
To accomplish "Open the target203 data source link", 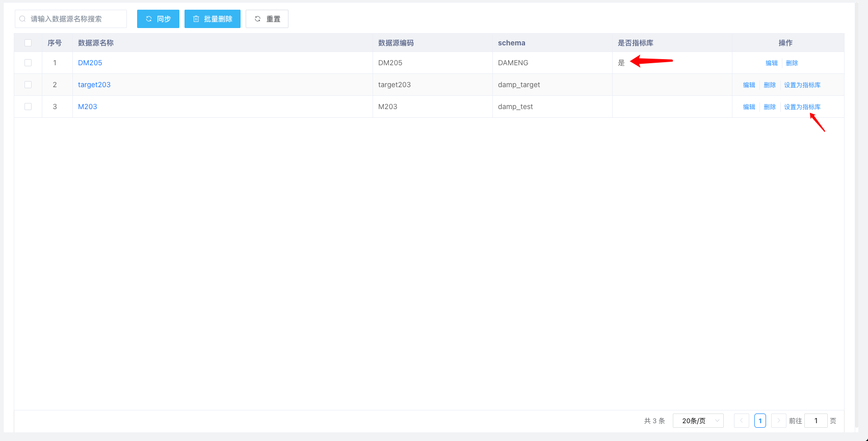I will pyautogui.click(x=94, y=85).
